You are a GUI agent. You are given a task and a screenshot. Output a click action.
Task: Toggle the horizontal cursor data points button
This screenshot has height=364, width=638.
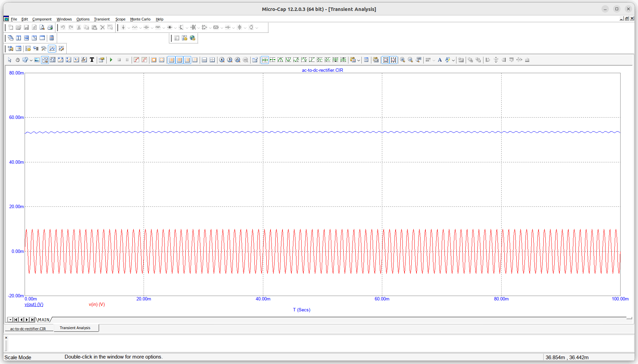[265, 60]
